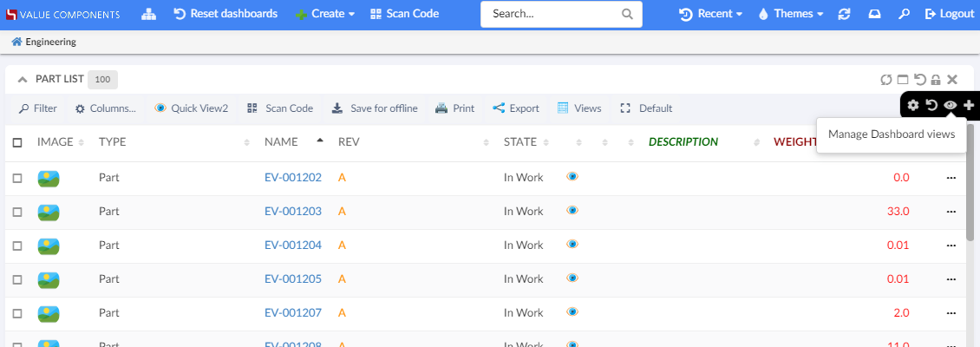Image resolution: width=980 pixels, height=347 pixels.
Task: Click the refresh icon in top navbar
Action: [844, 14]
